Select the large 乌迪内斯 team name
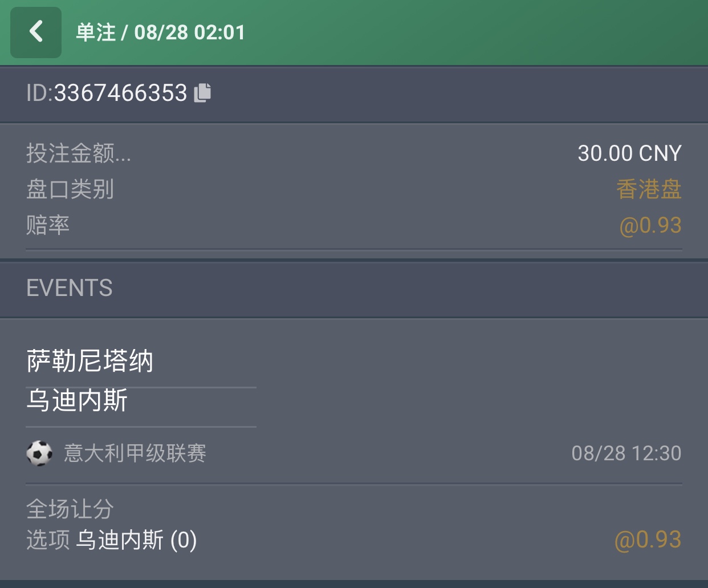The image size is (708, 588). pyautogui.click(x=78, y=400)
